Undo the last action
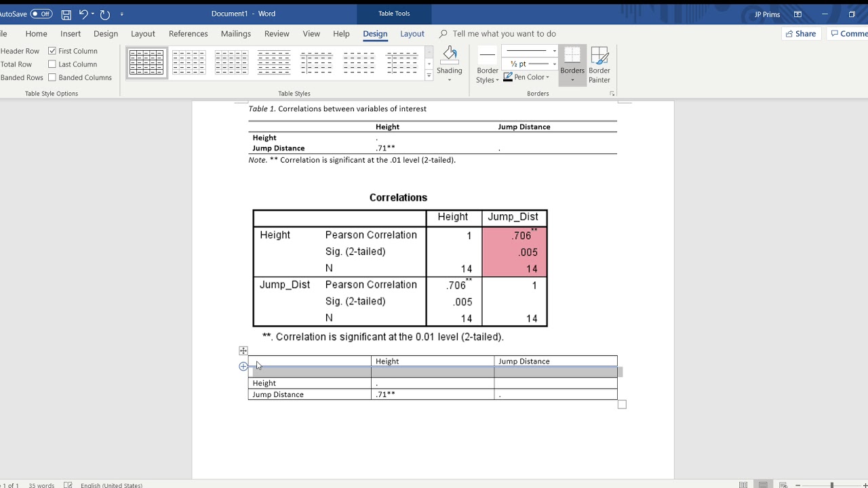The height and width of the screenshot is (488, 868). [x=83, y=14]
